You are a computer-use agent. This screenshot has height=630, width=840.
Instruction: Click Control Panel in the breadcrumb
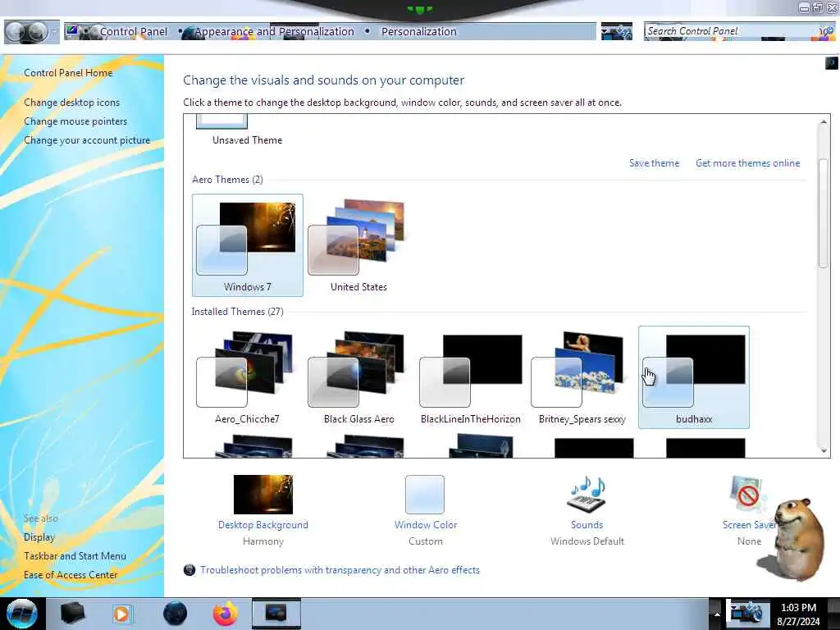[134, 32]
